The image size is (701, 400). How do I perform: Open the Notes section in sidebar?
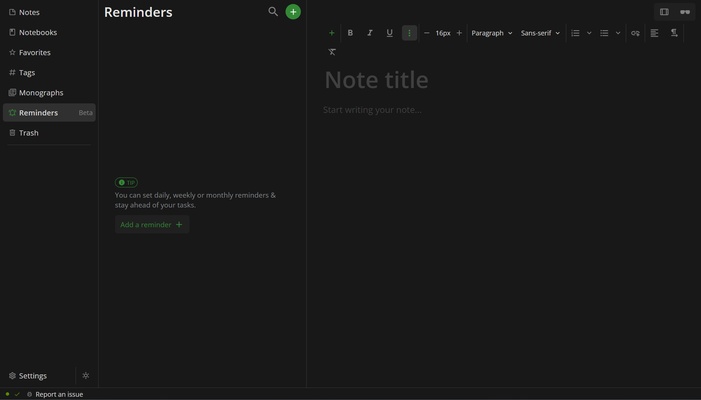click(49, 12)
